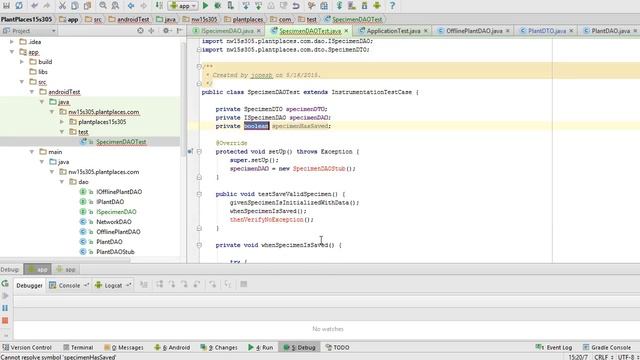Open the Event Log panel

click(555, 347)
